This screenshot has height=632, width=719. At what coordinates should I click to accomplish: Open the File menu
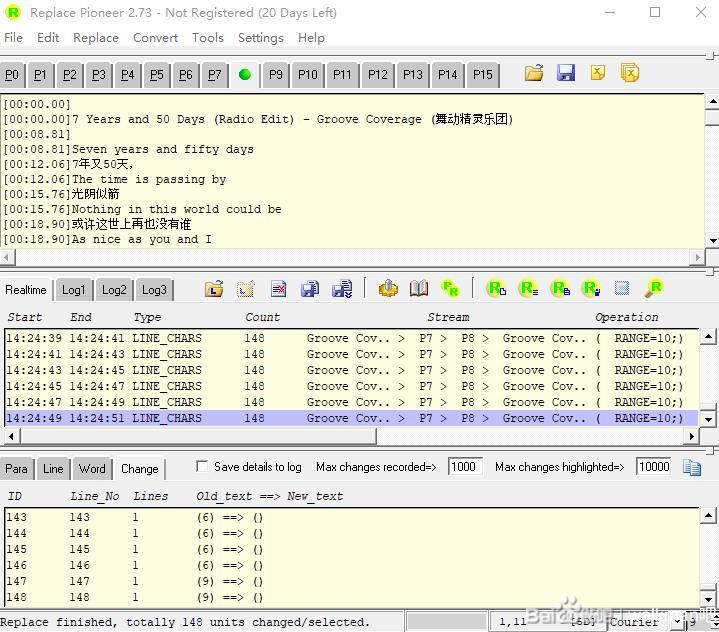[x=13, y=38]
